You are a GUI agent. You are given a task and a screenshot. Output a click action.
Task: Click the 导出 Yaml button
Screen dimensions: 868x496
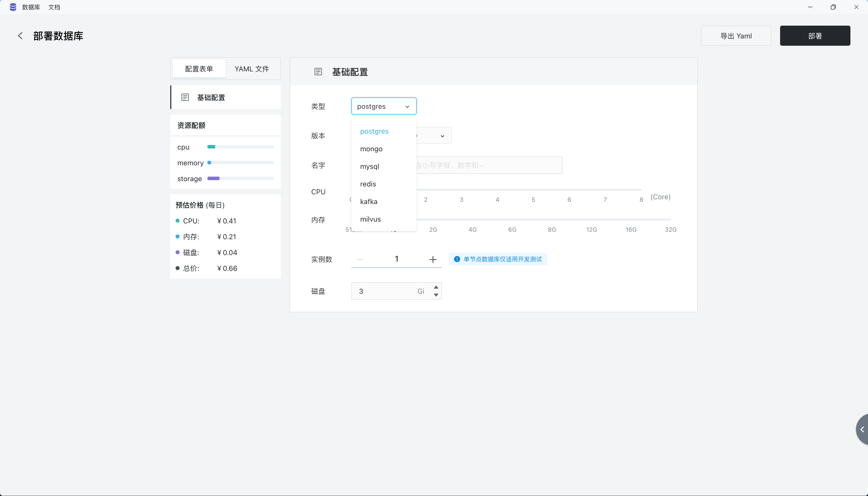(x=736, y=36)
